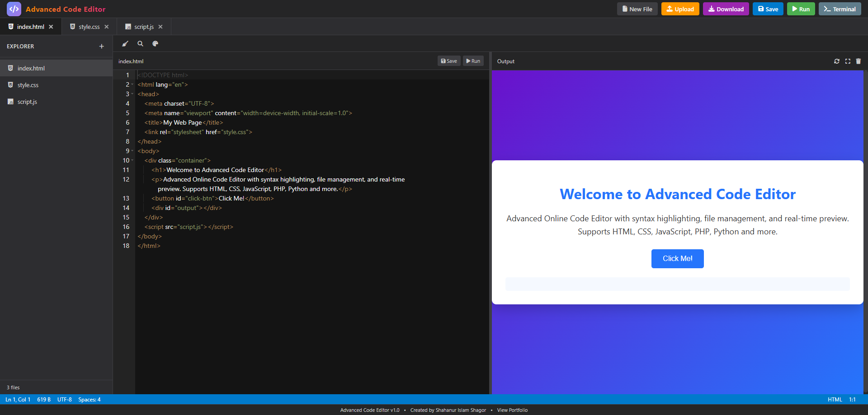This screenshot has height=415, width=868.
Task: Open View Portfolio link in footer
Action: click(x=512, y=410)
